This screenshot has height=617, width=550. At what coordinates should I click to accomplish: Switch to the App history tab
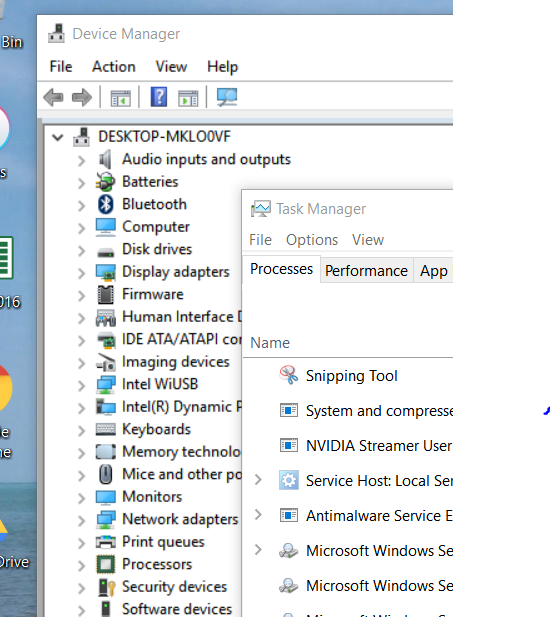[434, 271]
